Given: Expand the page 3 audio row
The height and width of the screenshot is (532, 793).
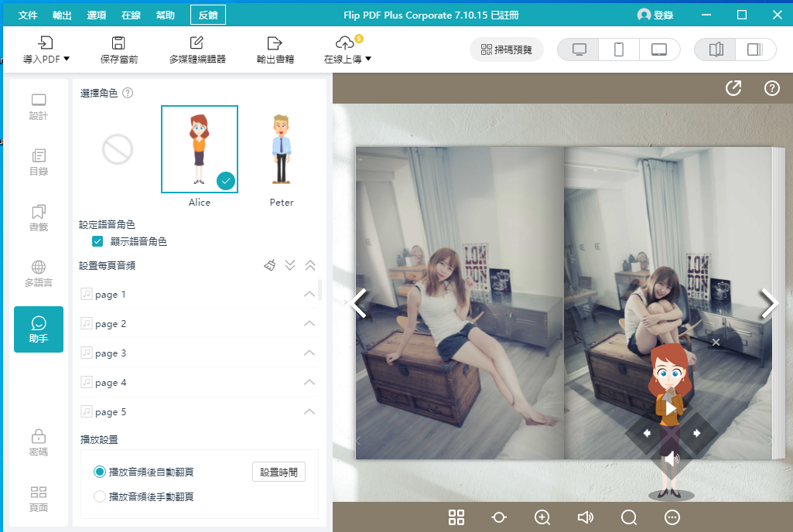Looking at the screenshot, I should pos(309,353).
